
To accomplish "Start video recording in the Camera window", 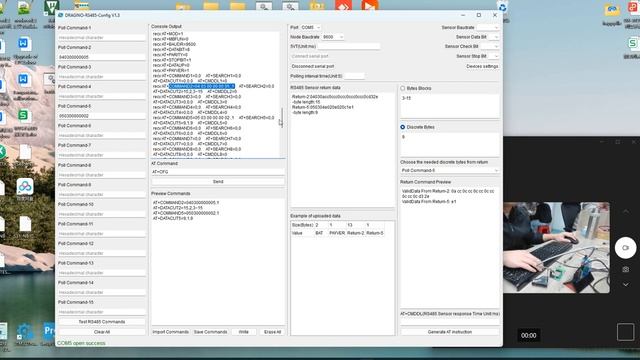I will [625, 247].
